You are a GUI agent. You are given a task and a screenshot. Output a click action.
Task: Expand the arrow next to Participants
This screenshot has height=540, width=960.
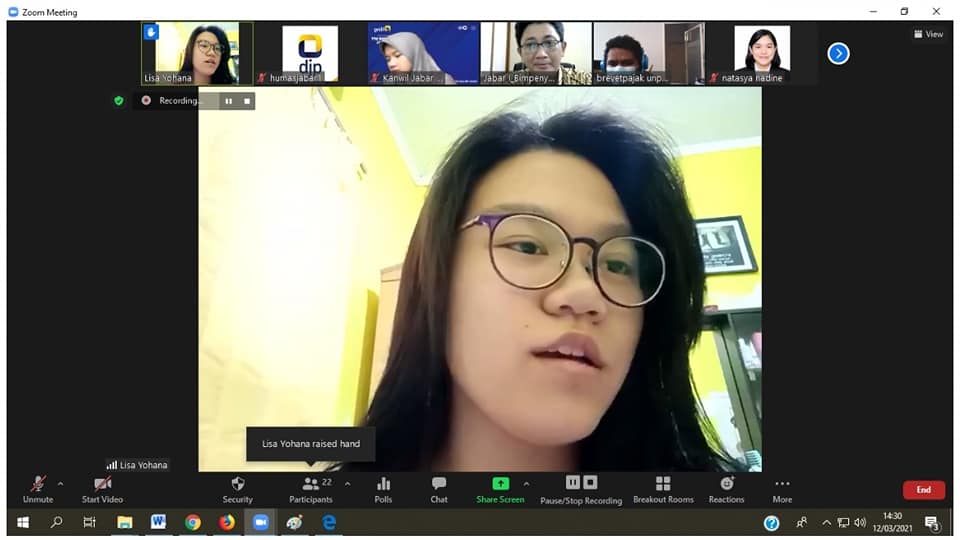point(348,484)
